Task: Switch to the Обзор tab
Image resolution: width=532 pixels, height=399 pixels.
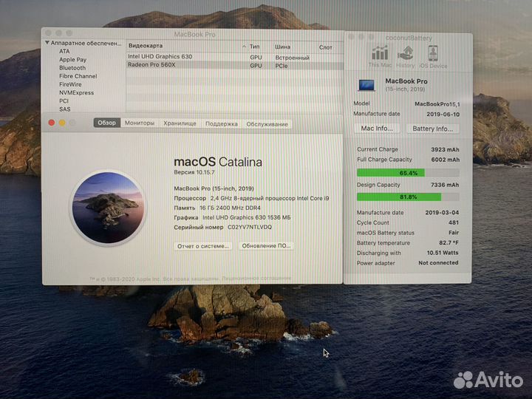Action: [107, 123]
